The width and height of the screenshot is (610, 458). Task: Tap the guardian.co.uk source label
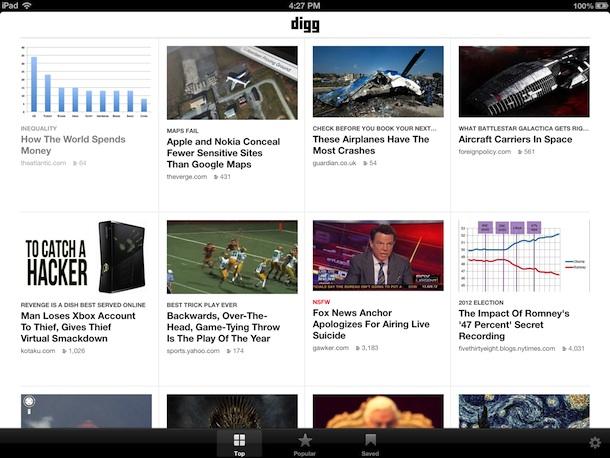click(x=334, y=163)
